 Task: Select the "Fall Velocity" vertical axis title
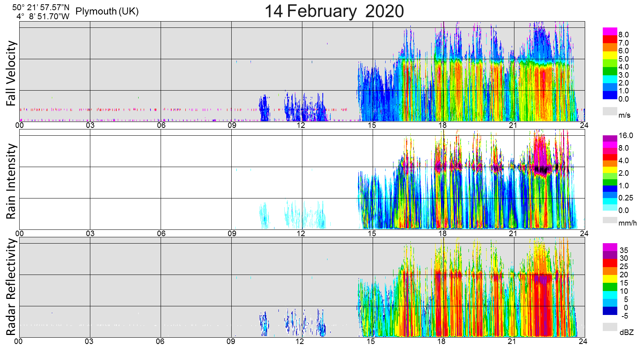click(11, 73)
